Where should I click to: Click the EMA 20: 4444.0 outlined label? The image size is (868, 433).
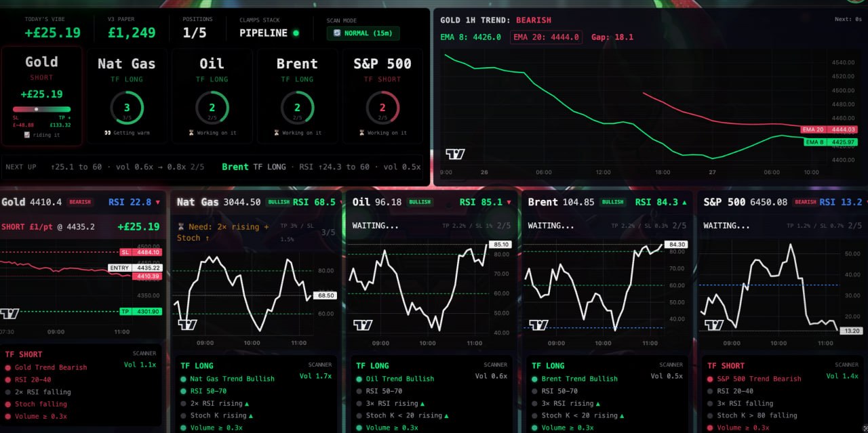coord(546,37)
